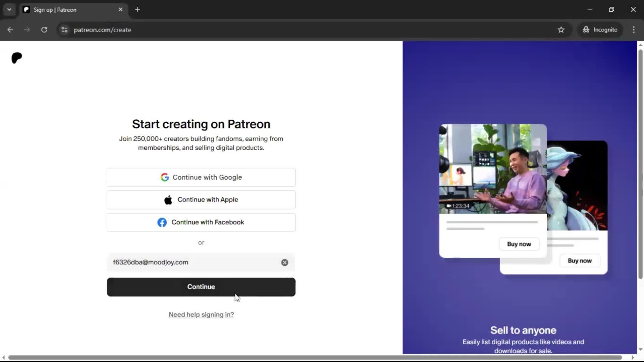The image size is (644, 362).
Task: Clear the email field with X icon
Action: (285, 262)
